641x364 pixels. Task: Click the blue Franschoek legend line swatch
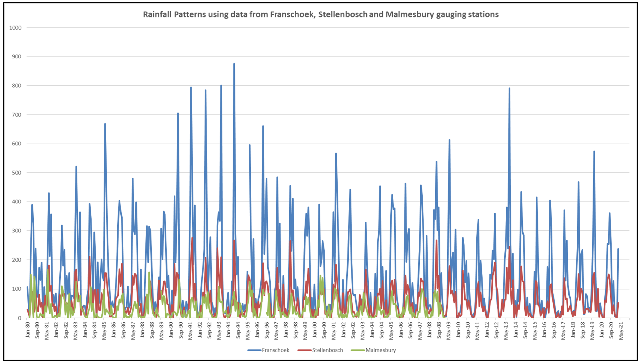click(254, 350)
